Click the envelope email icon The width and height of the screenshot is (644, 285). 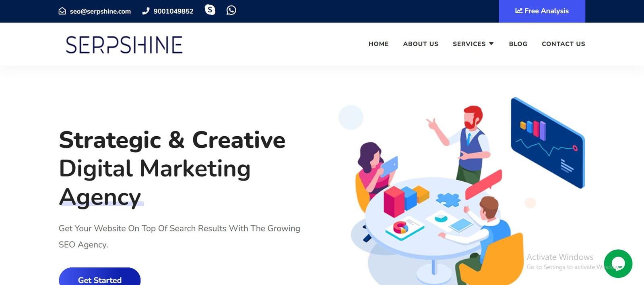62,11
